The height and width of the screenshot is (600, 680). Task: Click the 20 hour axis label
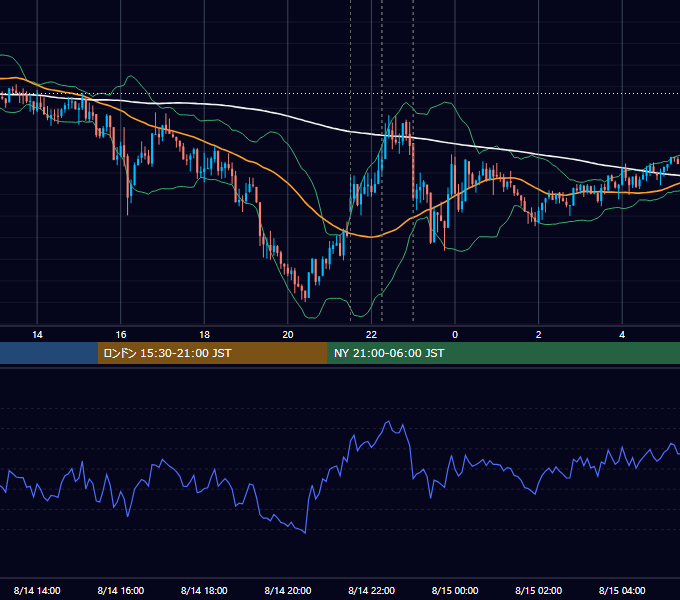click(288, 334)
